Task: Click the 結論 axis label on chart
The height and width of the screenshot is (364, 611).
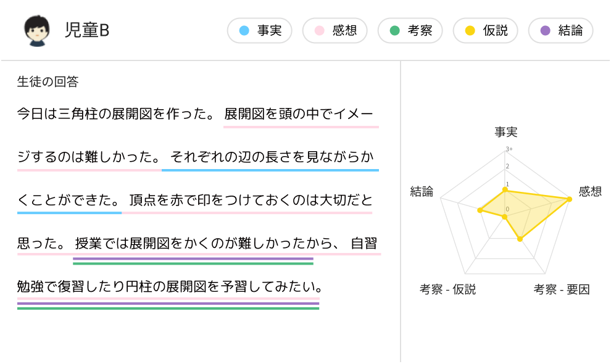Action: 422,191
